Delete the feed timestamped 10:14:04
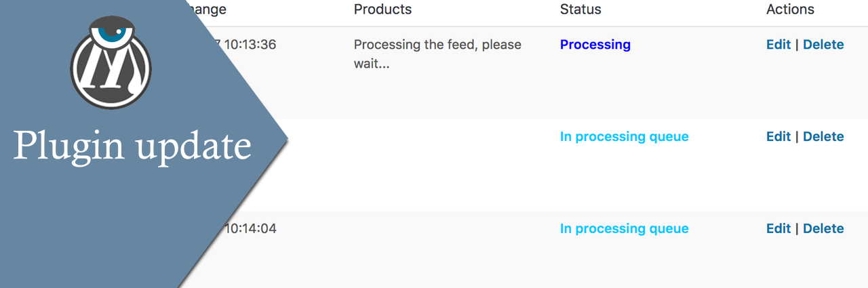868x288 pixels. (x=823, y=229)
